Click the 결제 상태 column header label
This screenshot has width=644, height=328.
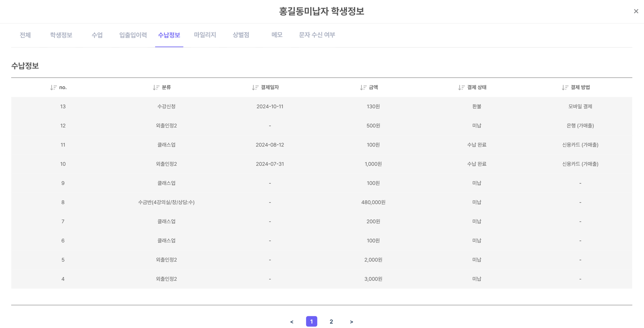click(x=477, y=88)
